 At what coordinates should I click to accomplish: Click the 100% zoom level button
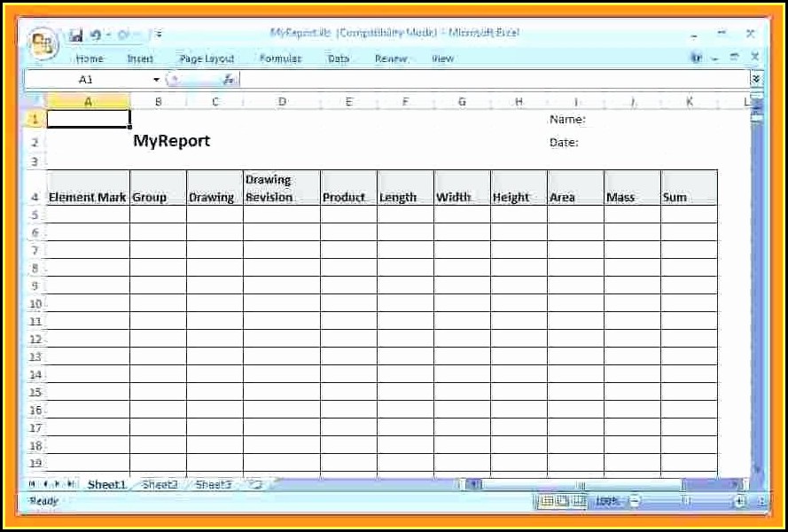tap(608, 502)
